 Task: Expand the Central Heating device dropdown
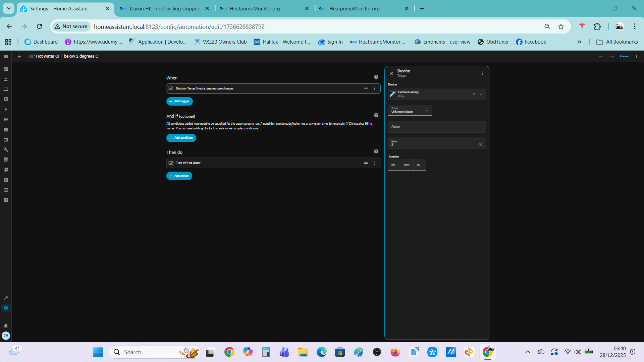[481, 95]
